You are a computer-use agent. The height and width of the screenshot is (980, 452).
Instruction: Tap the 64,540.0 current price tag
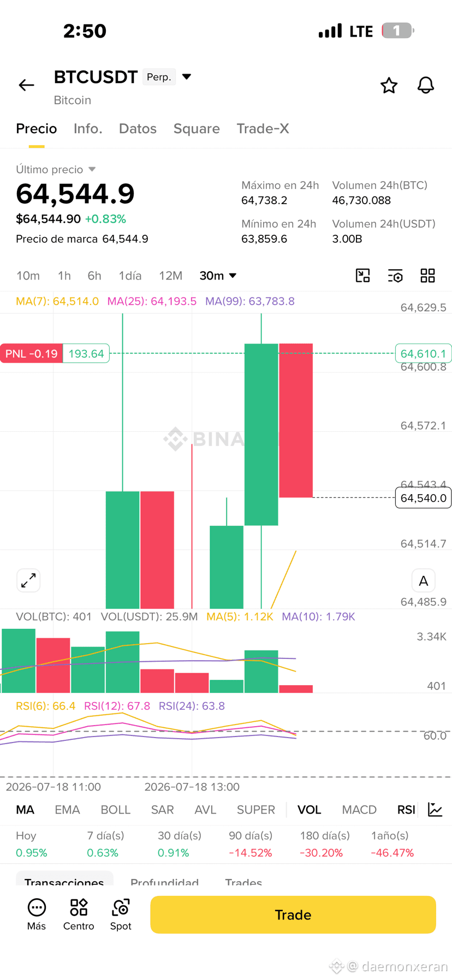(x=423, y=498)
